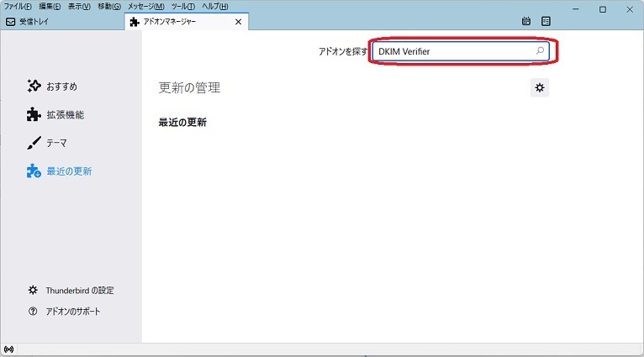Open the メッセージ menu
The height and width of the screenshot is (357, 644).
pyautogui.click(x=145, y=7)
